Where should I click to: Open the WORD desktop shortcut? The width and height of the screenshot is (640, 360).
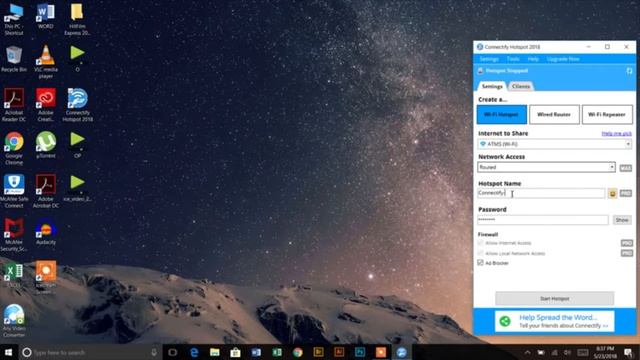click(x=45, y=16)
